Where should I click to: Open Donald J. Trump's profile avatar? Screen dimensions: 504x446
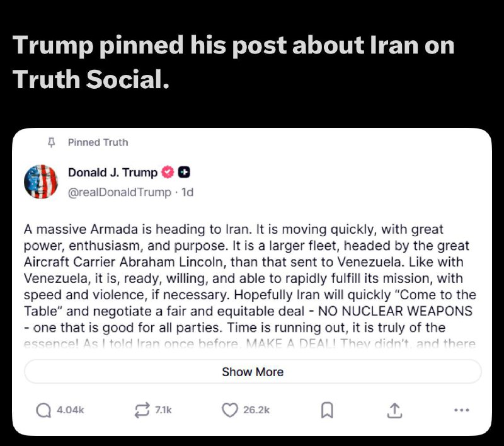[41, 182]
